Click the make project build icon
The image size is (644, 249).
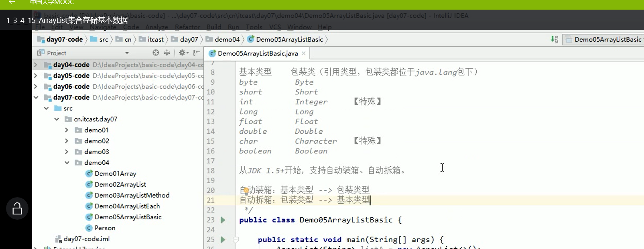point(555,39)
